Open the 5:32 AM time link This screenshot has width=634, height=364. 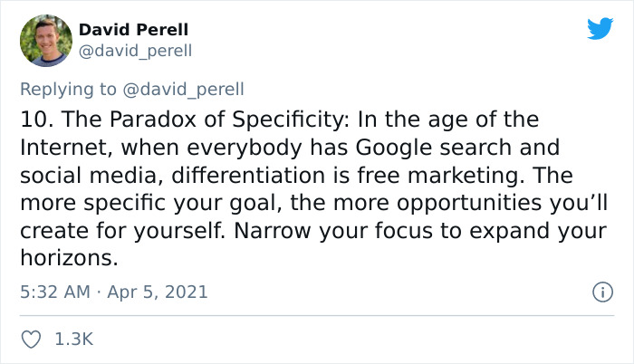(x=55, y=292)
